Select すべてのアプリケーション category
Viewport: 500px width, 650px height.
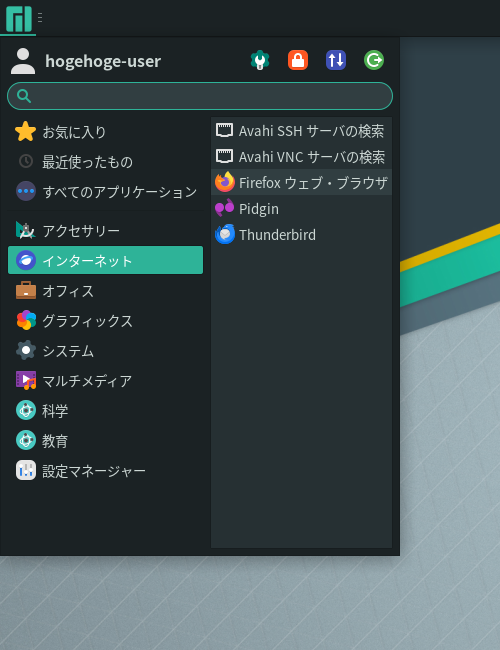click(105, 192)
